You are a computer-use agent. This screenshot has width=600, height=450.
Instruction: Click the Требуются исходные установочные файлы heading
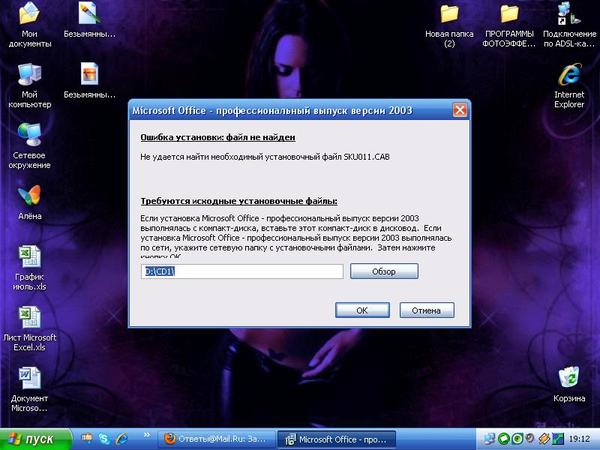click(239, 201)
